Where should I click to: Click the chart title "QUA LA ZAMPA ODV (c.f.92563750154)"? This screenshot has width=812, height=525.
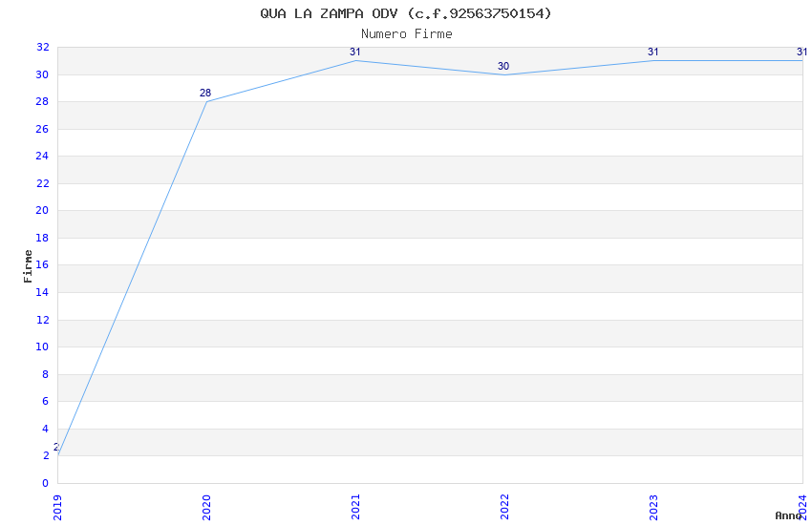click(x=405, y=13)
